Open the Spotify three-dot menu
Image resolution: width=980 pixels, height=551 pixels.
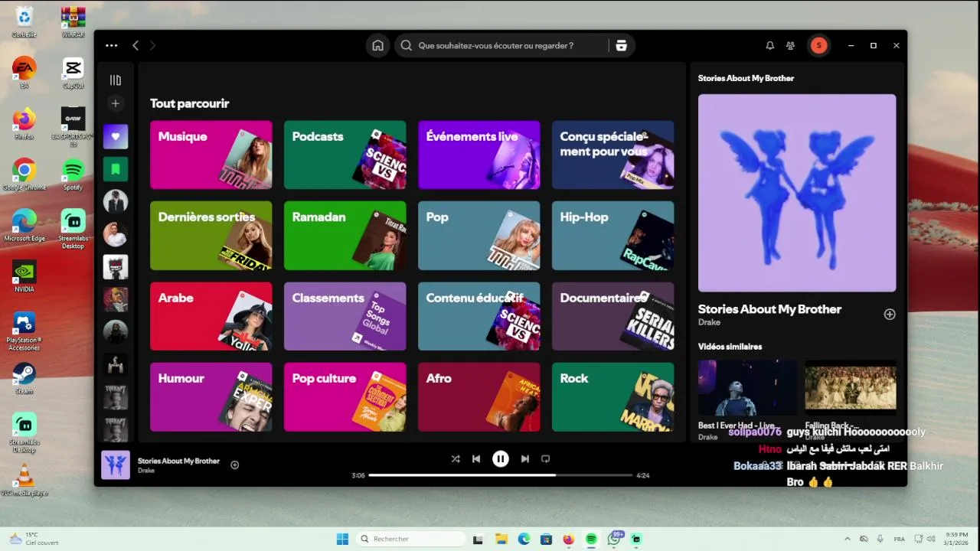point(112,46)
